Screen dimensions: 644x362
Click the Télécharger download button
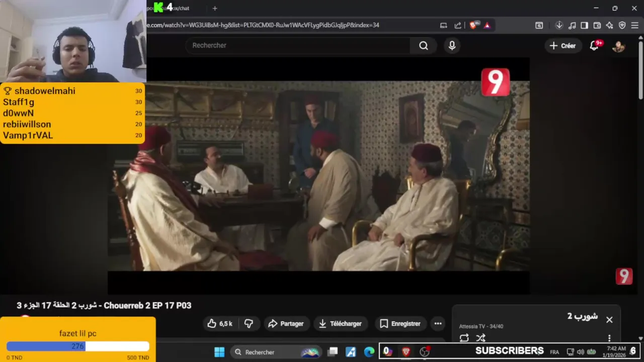point(340,324)
